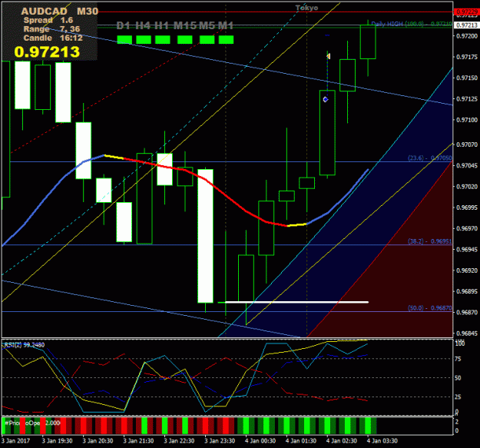Click the M15 timeframe label
This screenshot has width=480, height=448.
(x=186, y=25)
